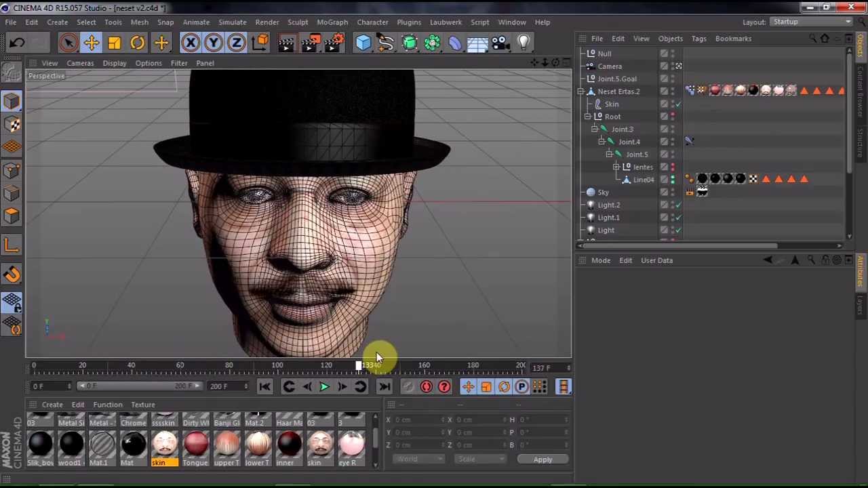
Task: Collapse the Joint.5 tree node
Action: coord(609,155)
